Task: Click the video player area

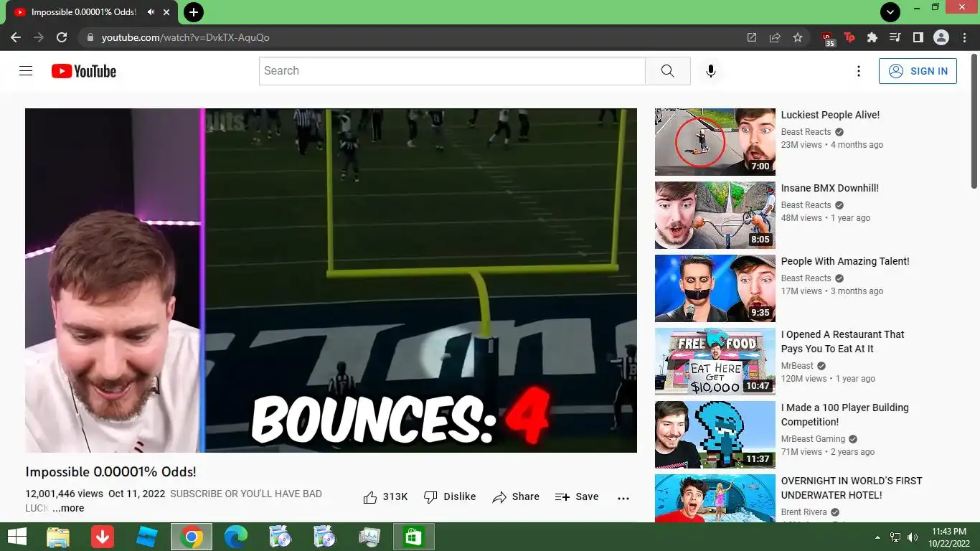Action: 331,281
